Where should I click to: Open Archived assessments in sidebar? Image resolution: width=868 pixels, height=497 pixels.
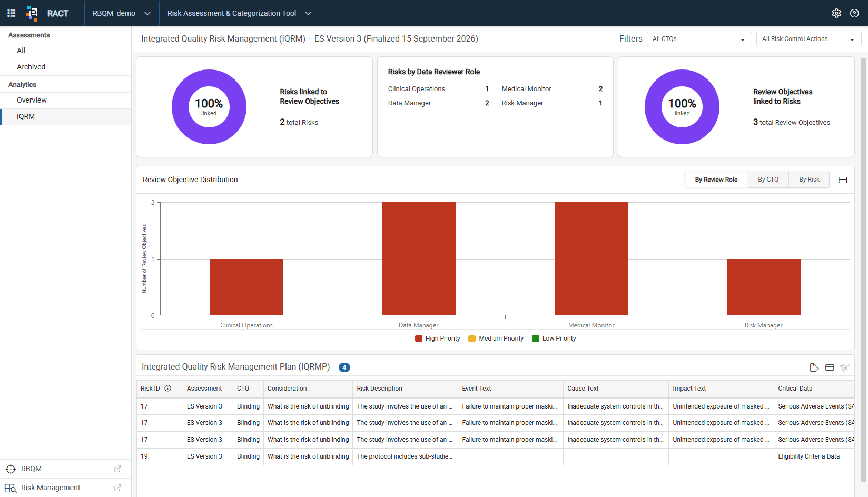[65, 67]
